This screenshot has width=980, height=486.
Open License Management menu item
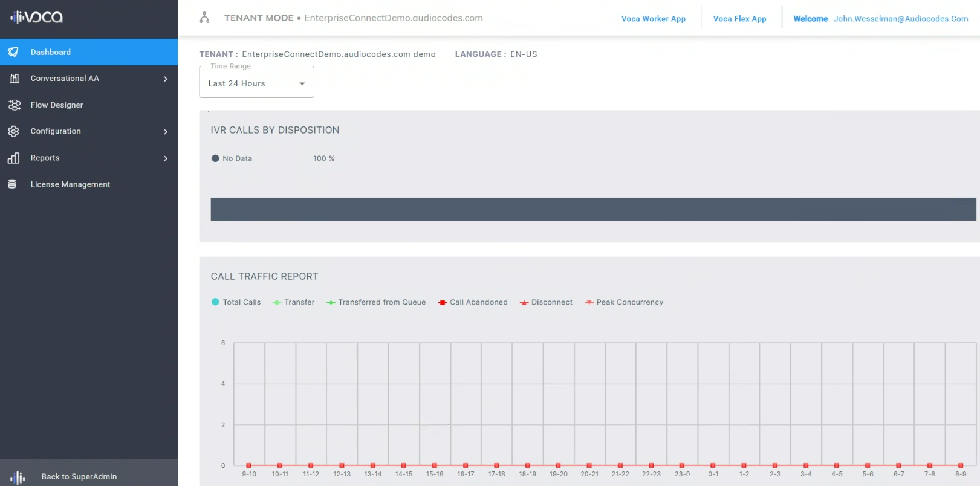point(70,184)
